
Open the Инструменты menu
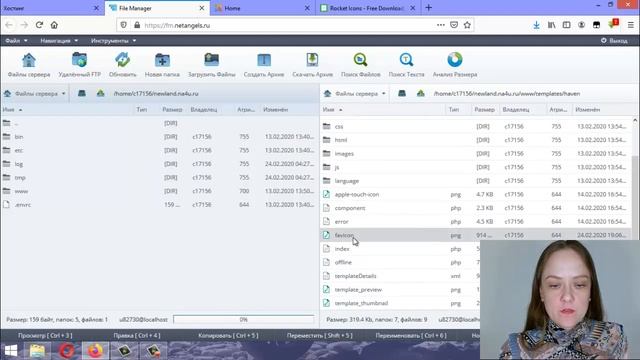[x=113, y=41]
